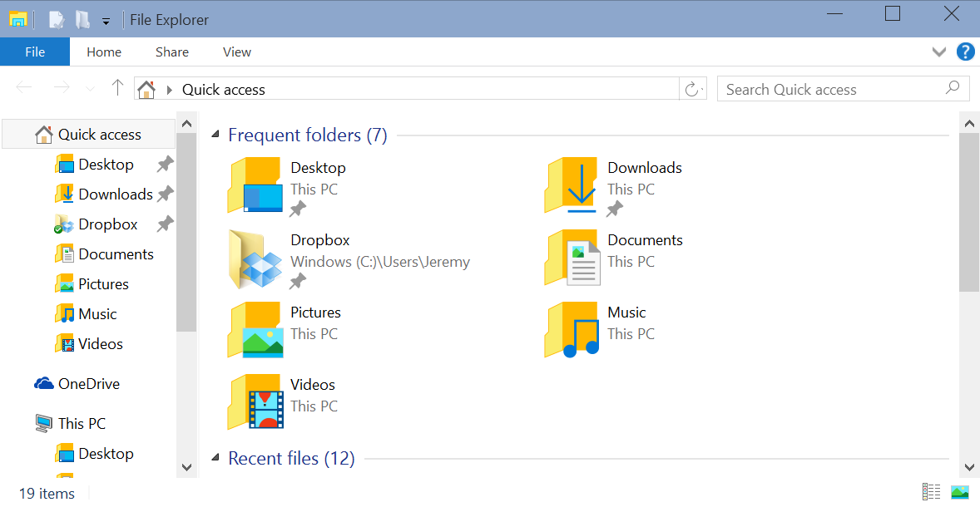Open the File menu tab

coord(35,52)
